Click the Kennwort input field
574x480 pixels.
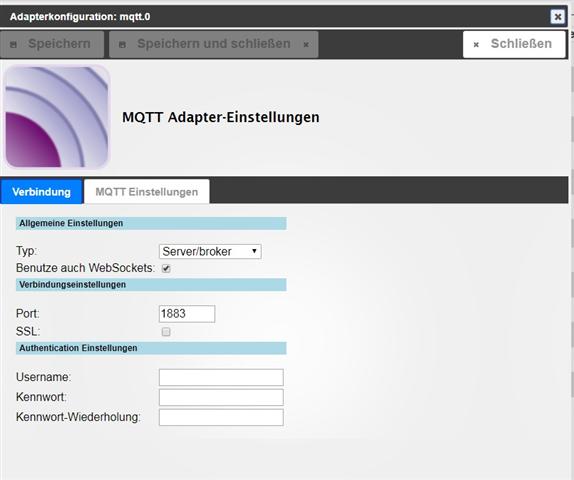click(221, 397)
